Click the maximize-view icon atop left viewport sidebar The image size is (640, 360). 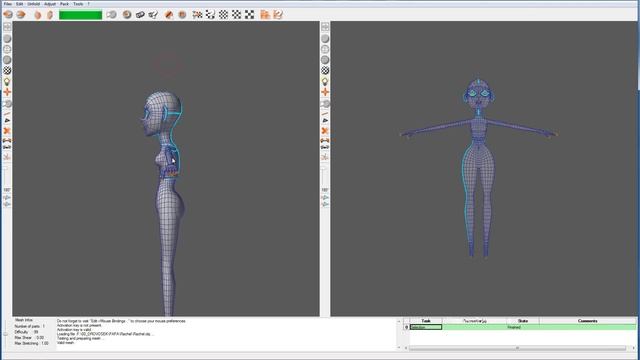7,27
